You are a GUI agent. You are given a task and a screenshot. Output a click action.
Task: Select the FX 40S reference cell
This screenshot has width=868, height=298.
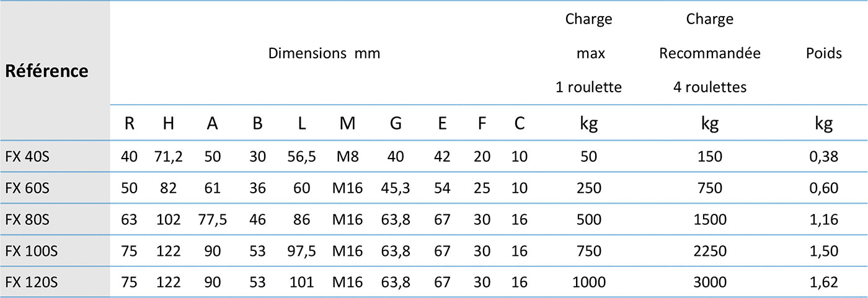tap(27, 157)
